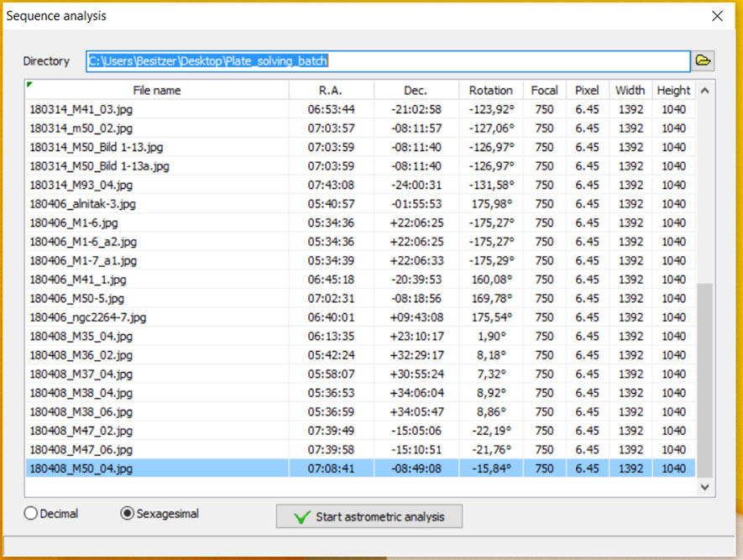Select the row 180406_ngc2264-7.jpg
Image resolution: width=743 pixels, height=560 pixels.
tap(360, 317)
